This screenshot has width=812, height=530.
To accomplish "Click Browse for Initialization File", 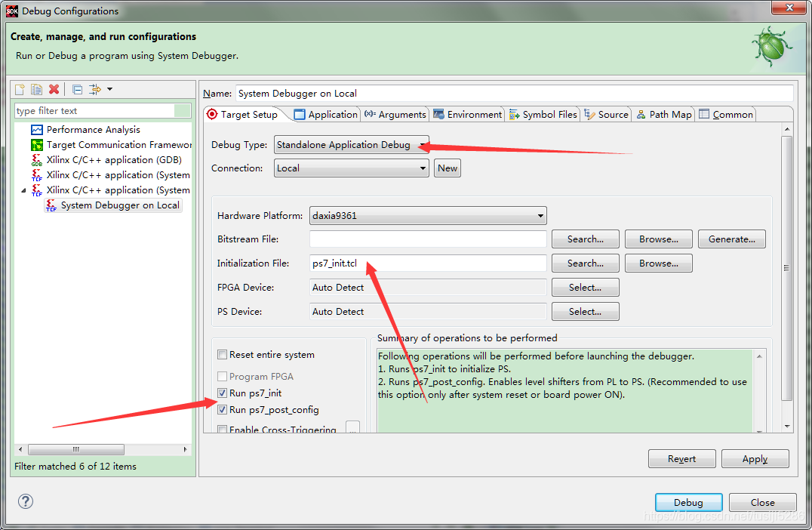I will coord(658,263).
